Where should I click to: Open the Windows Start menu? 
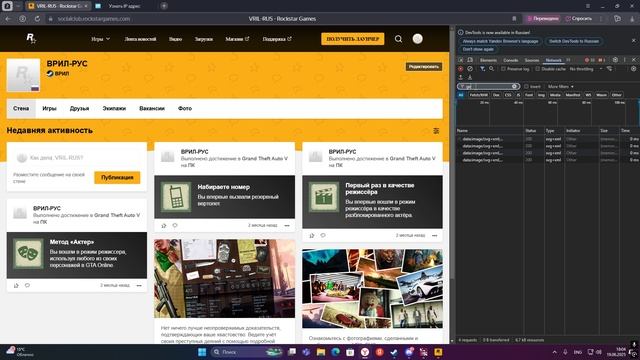click(202, 352)
